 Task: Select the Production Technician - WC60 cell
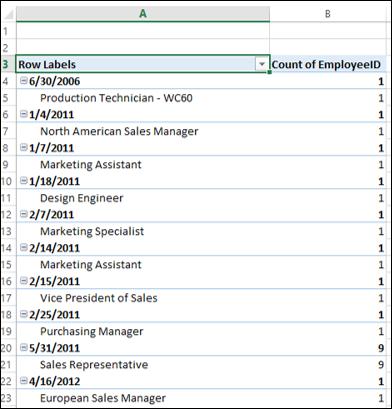click(143, 98)
